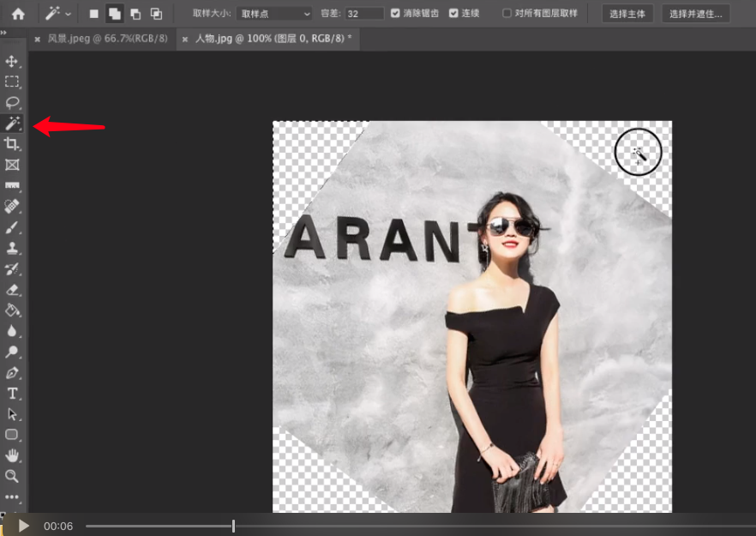Screen dimensions: 756x536
Task: Click the 选择主体 button
Action: (628, 14)
